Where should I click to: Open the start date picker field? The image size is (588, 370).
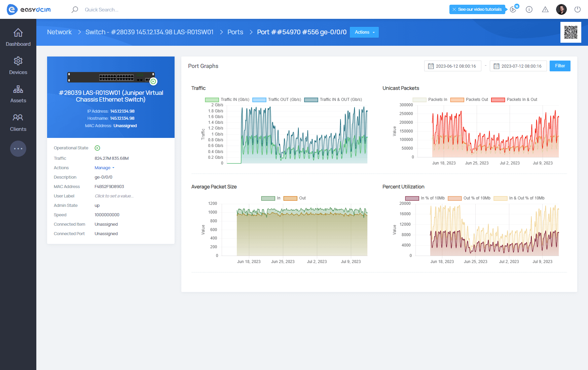(x=453, y=66)
